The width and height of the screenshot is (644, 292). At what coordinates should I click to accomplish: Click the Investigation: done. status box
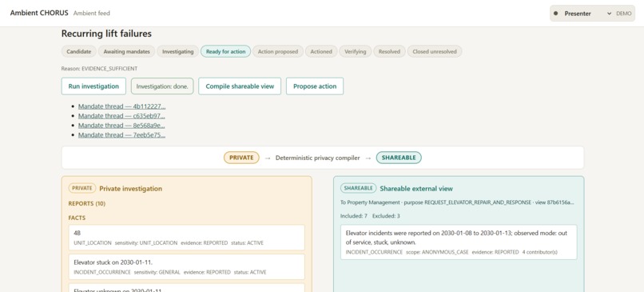point(162,86)
